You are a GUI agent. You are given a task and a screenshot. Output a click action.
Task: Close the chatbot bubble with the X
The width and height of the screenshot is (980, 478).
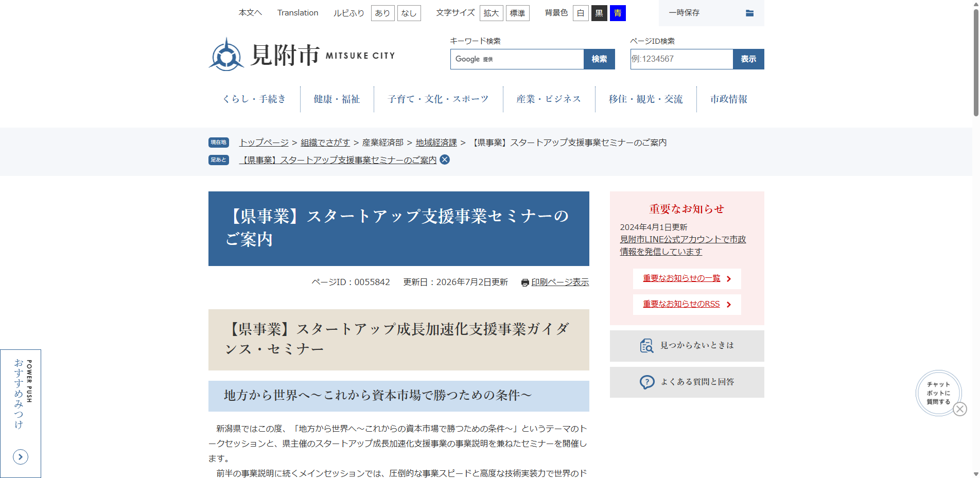pos(960,409)
